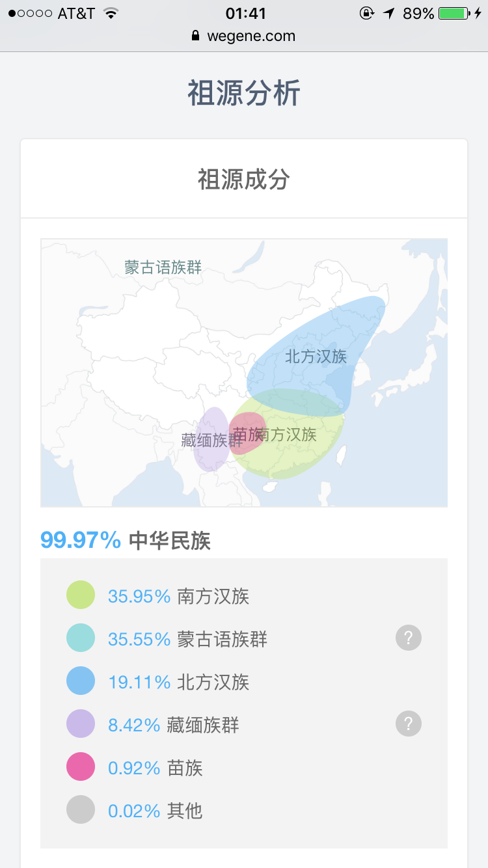
Task: Tap the location arrow icon in status bar
Action: tap(389, 13)
